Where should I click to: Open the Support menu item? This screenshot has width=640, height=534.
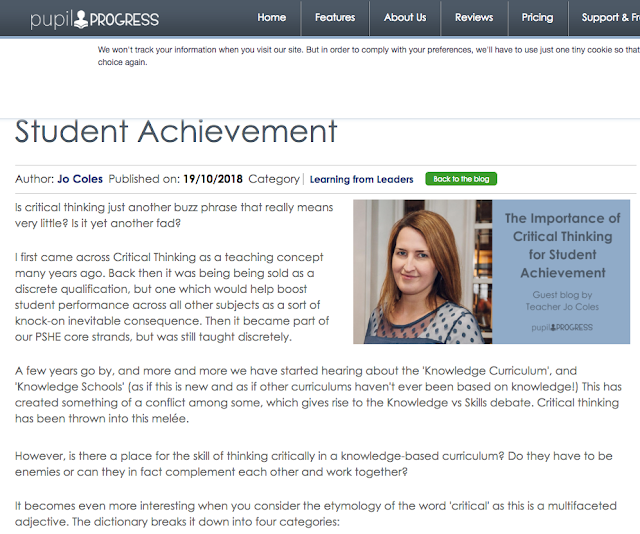(x=610, y=18)
